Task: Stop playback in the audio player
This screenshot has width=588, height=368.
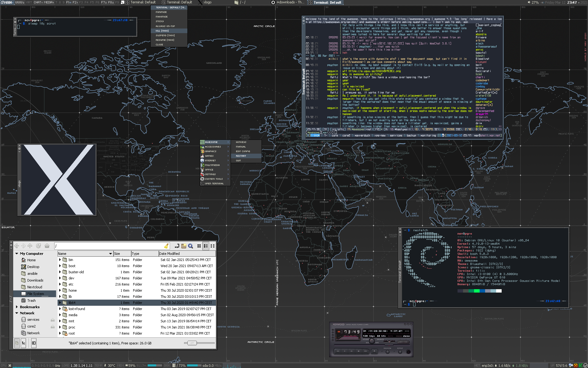Action: (x=359, y=351)
